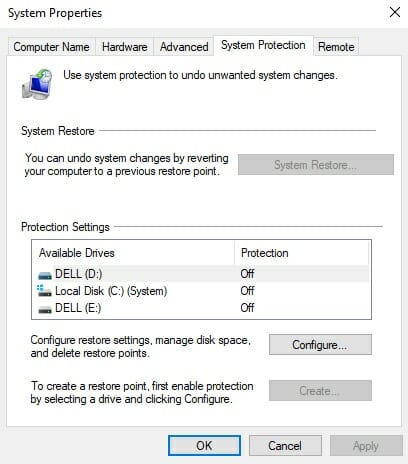Image resolution: width=408 pixels, height=464 pixels.
Task: Go to the Advanced tab
Action: pyautogui.click(x=184, y=47)
